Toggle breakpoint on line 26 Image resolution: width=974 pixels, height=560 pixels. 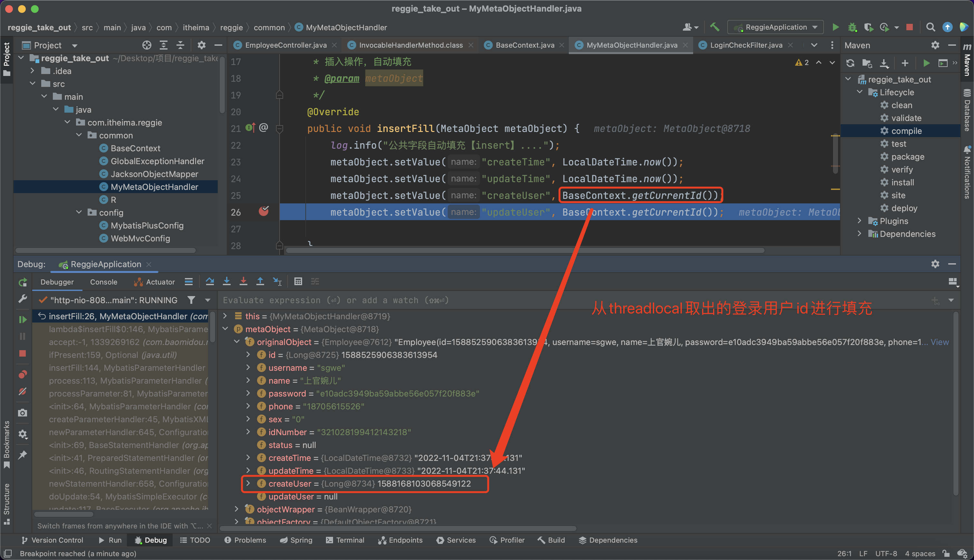click(263, 212)
